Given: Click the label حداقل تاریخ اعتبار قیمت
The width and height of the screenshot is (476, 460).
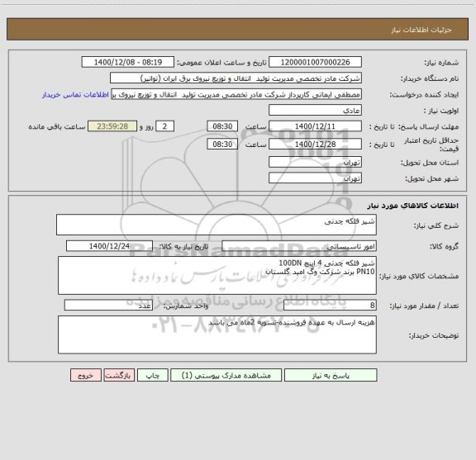Looking at the screenshot, I should [x=431, y=145].
